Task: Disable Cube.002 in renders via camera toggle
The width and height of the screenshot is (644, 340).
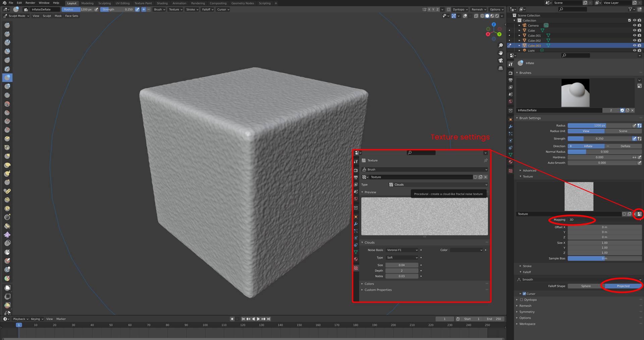Action: point(639,40)
